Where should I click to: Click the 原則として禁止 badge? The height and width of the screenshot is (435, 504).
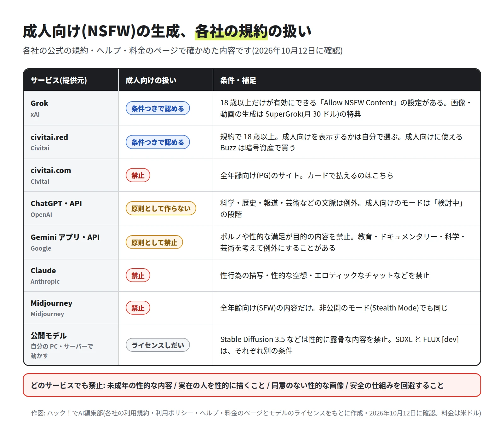tap(154, 242)
